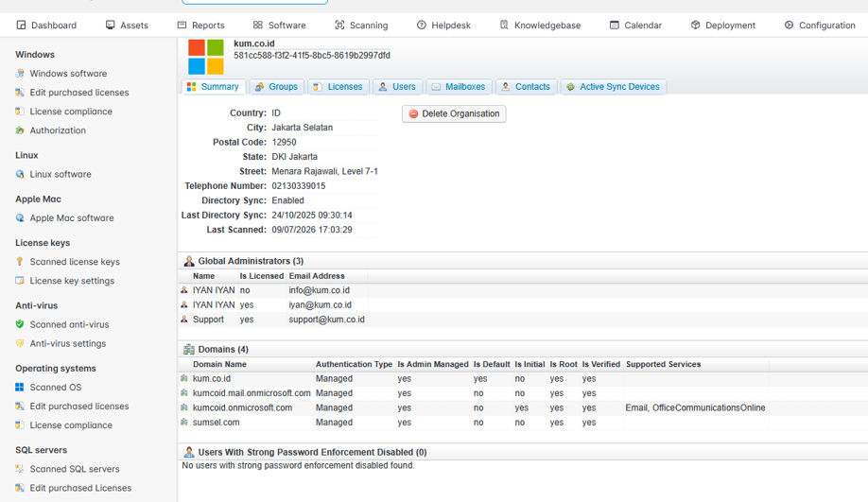
Task: Select kumcoid.mail.onmicrosoft.com domain name
Action: point(252,393)
